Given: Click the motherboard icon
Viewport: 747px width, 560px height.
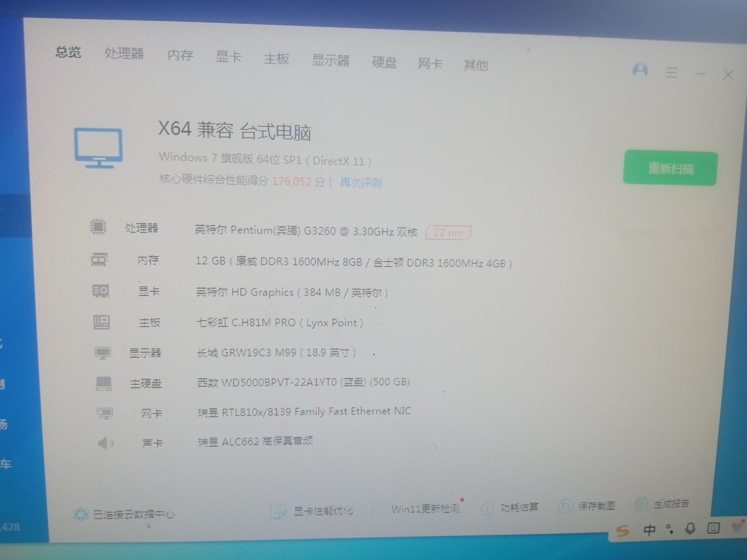Looking at the screenshot, I should (x=102, y=322).
